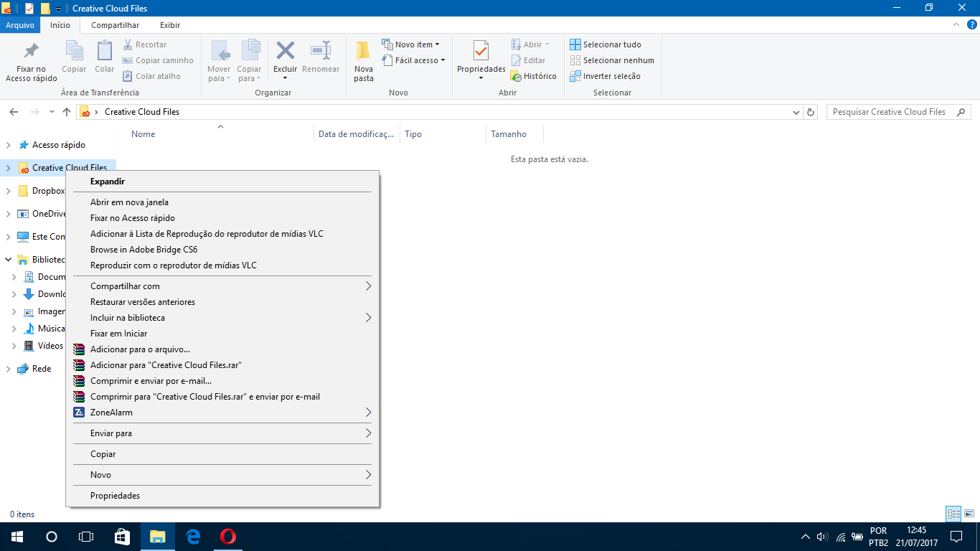Open the Compartilhar com submenu
980x551 pixels.
[x=222, y=286]
